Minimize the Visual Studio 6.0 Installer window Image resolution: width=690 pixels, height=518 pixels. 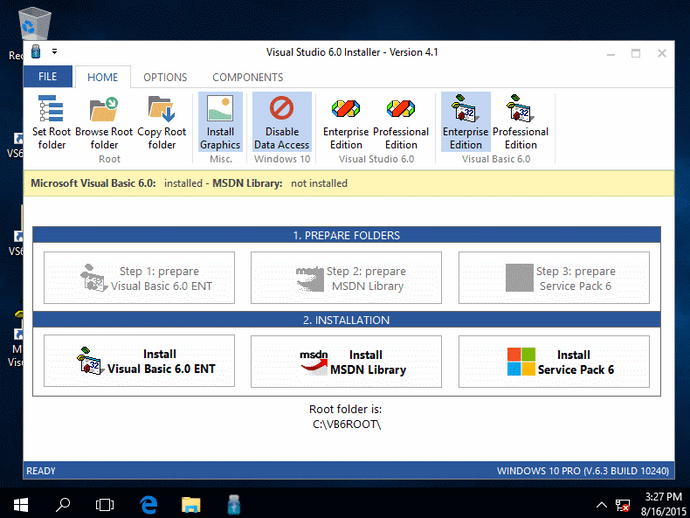click(x=611, y=54)
